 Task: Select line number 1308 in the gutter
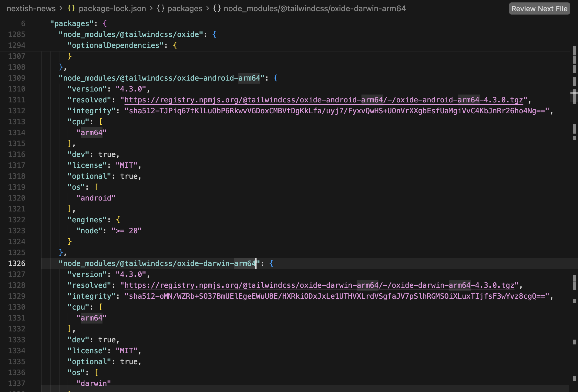[17, 67]
